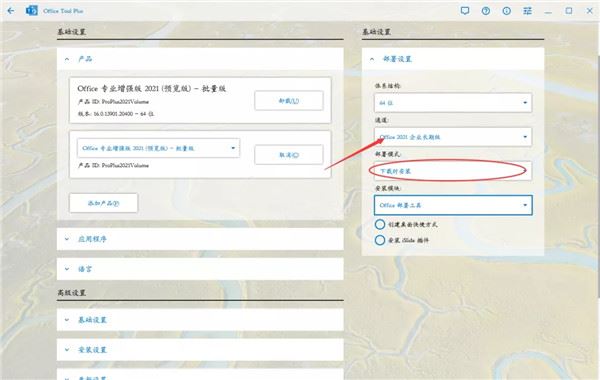Open the help question mark icon
The image size is (600, 380).
click(486, 11)
